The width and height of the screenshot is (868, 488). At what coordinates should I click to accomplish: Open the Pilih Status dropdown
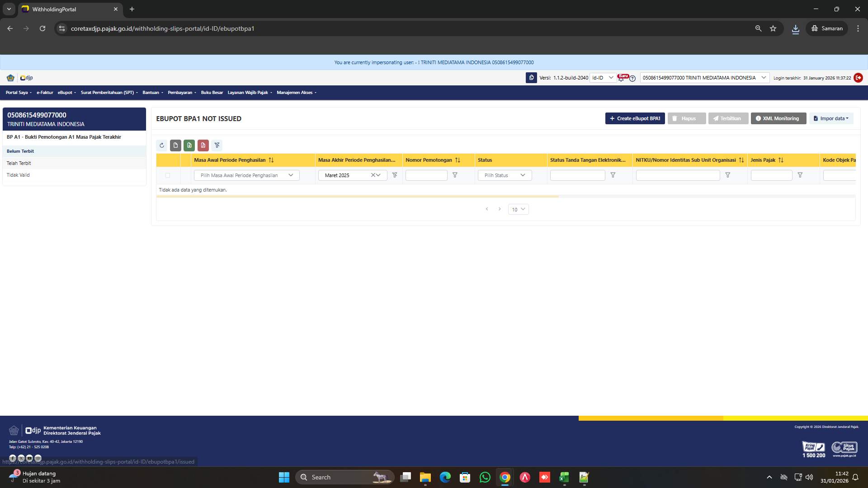coord(505,175)
